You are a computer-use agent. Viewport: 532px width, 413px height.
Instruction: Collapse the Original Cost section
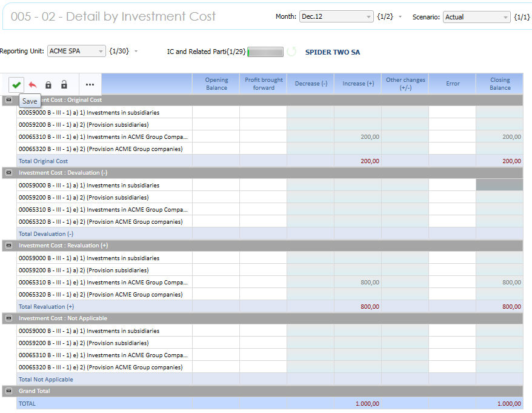click(9, 100)
